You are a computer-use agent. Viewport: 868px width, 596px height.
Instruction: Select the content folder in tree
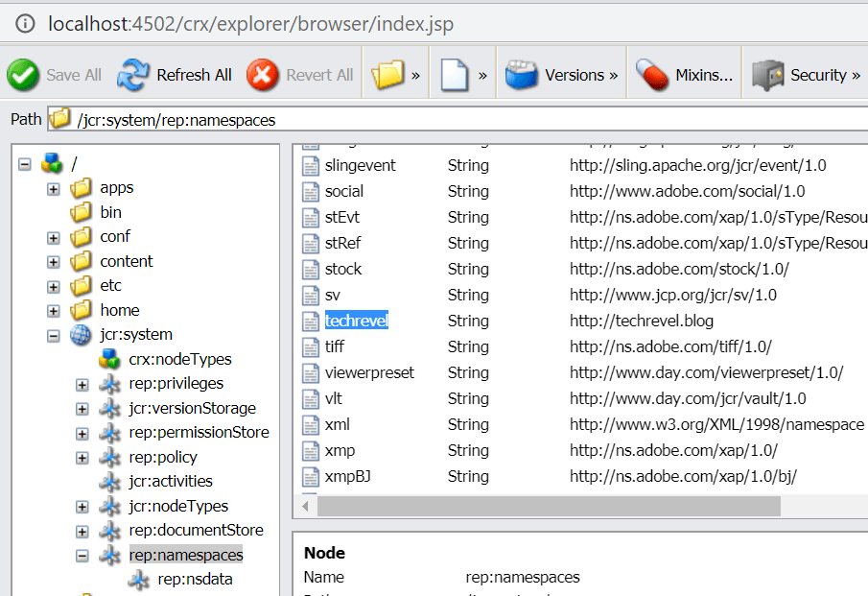(x=126, y=261)
